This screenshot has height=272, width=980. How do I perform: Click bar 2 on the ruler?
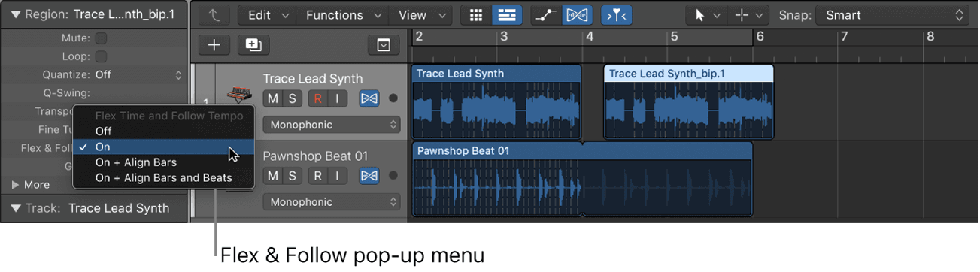(419, 35)
